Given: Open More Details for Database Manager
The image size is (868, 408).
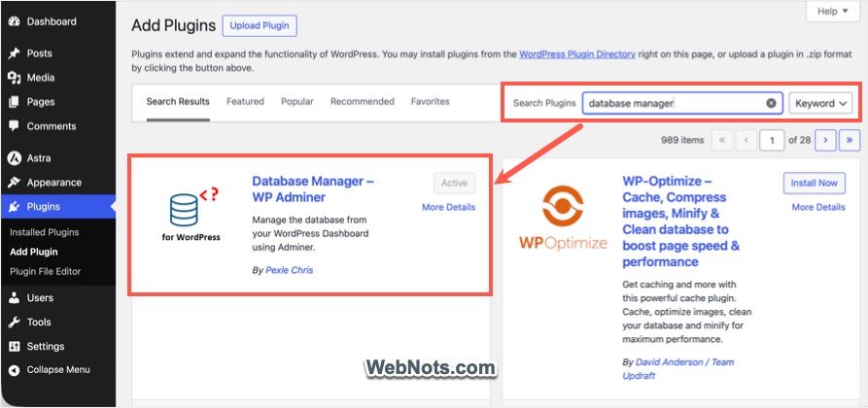Looking at the screenshot, I should [448, 207].
